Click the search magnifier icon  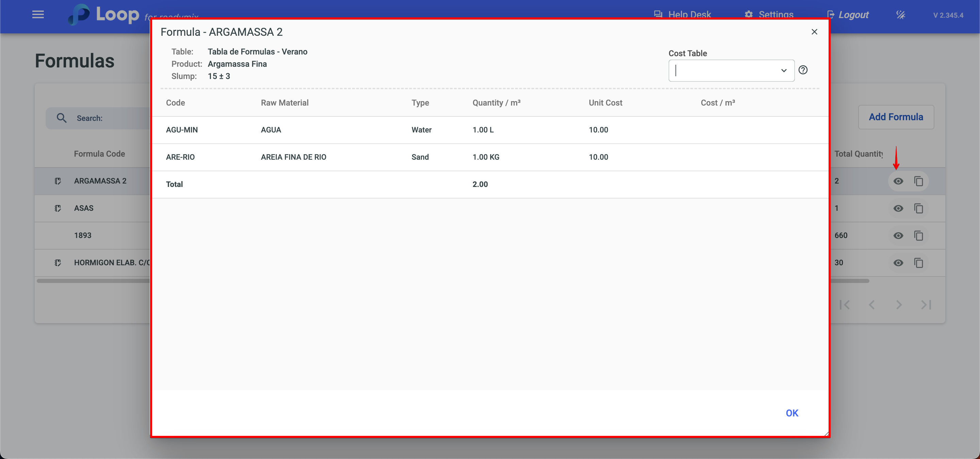62,118
